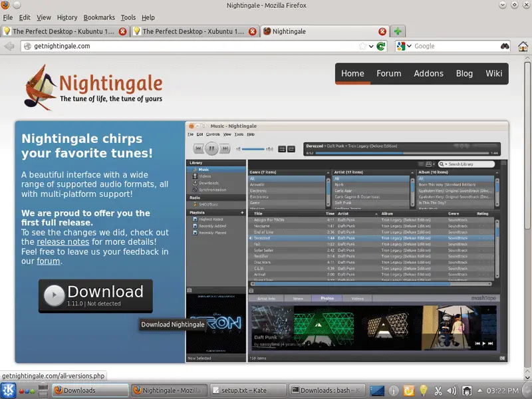Switch to Downloads : bash Konsole taskbar entry
Image resolution: width=532 pixels, height=399 pixels.
click(327, 390)
